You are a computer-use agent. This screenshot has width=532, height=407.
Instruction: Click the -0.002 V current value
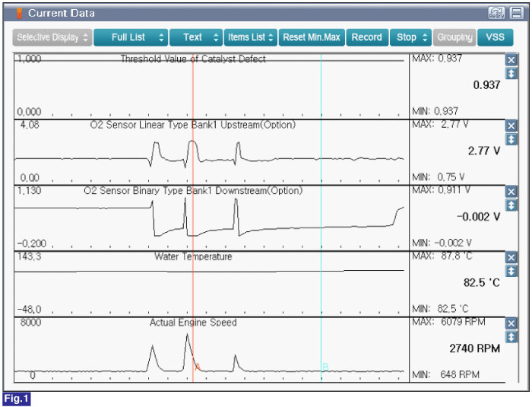(x=478, y=217)
